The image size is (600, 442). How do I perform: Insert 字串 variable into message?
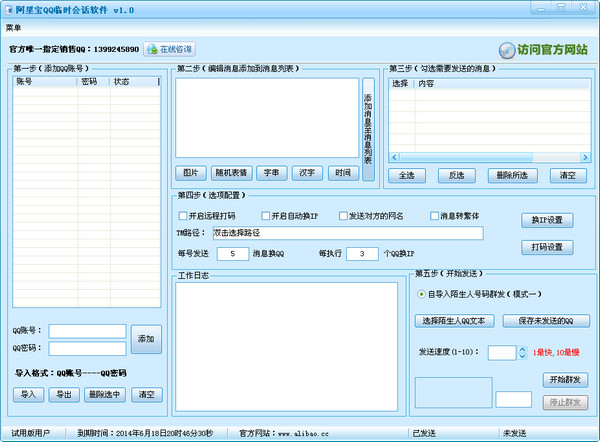point(271,173)
